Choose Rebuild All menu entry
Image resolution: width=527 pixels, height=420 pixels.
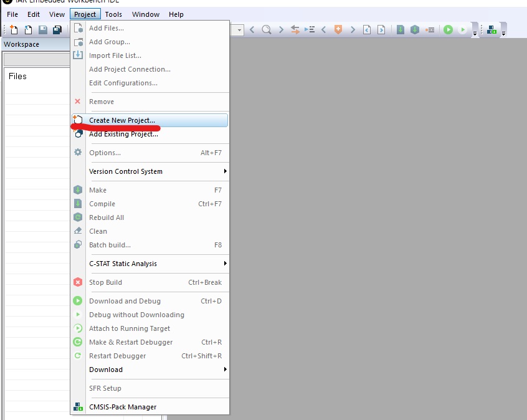click(x=150, y=217)
